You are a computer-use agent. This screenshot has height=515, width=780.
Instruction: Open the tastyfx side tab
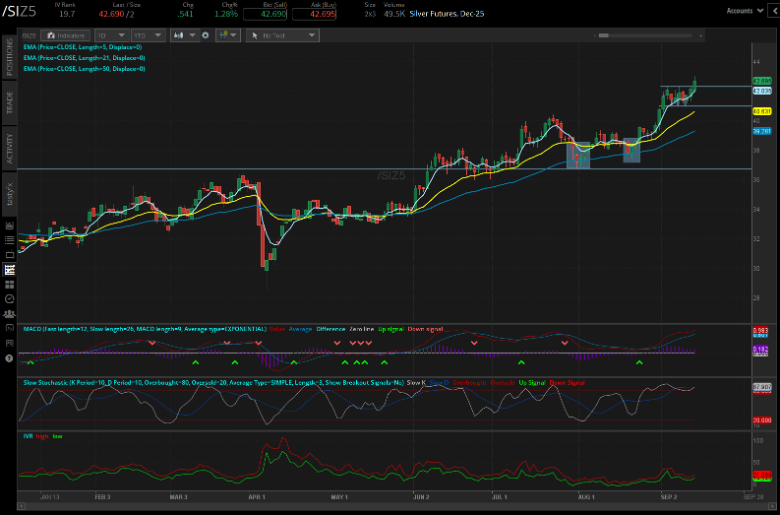(9, 193)
